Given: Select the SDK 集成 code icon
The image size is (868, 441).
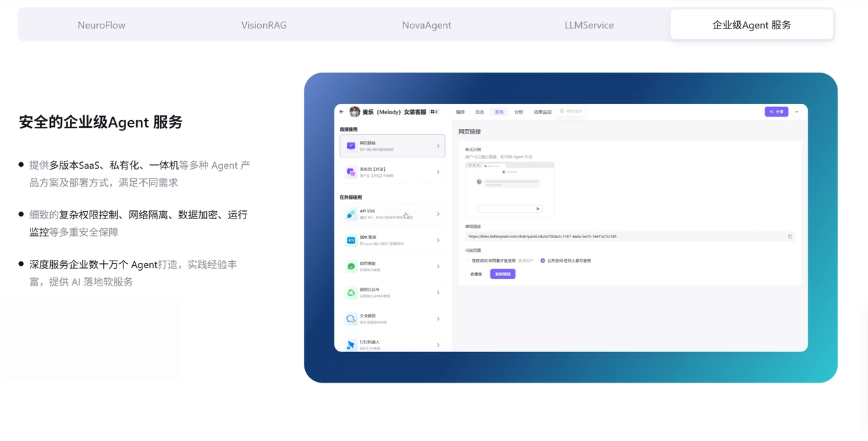Looking at the screenshot, I should 351,240.
